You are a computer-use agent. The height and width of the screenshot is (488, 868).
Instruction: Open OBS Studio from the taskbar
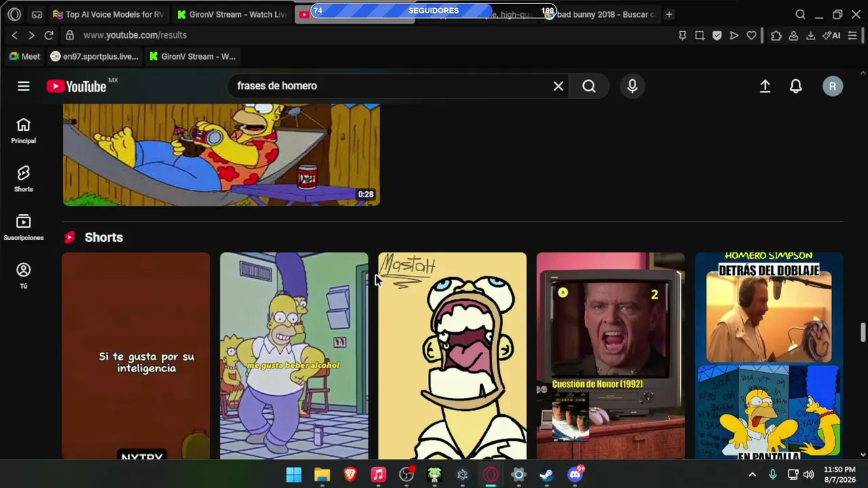click(406, 474)
